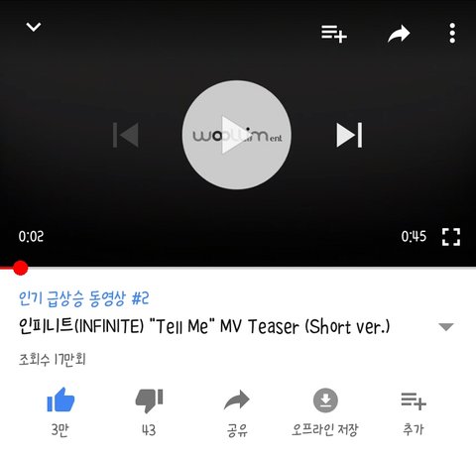This screenshot has height=457, width=476.
Task: Add video to playlist from player overlay
Action: tap(334, 34)
